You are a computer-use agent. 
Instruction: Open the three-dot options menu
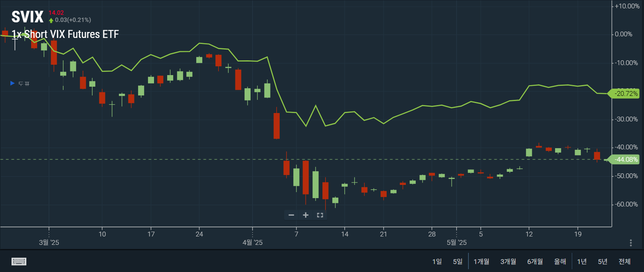coord(631,243)
